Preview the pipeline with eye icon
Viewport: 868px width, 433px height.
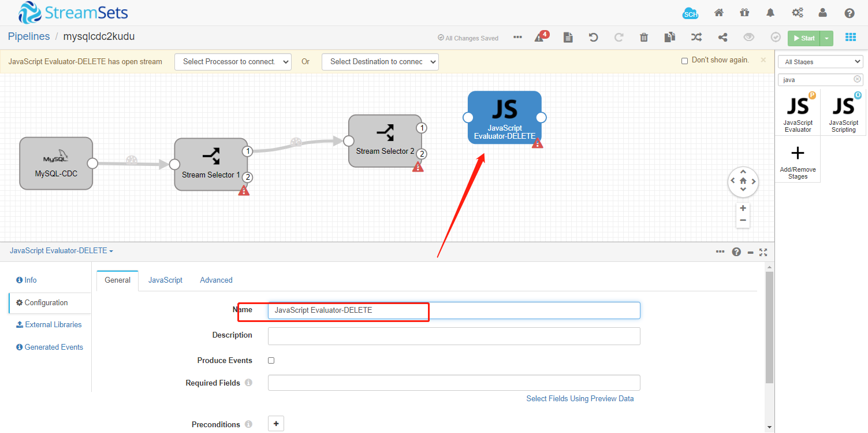point(749,38)
